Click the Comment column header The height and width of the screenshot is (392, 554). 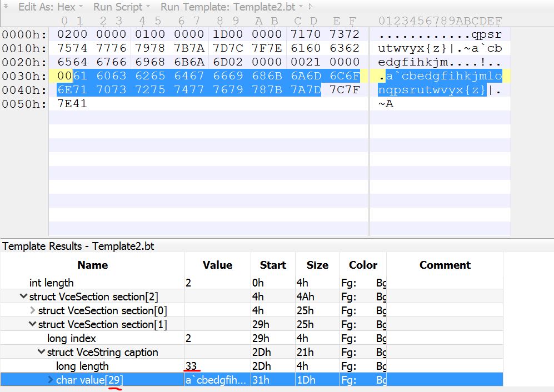[x=445, y=265]
